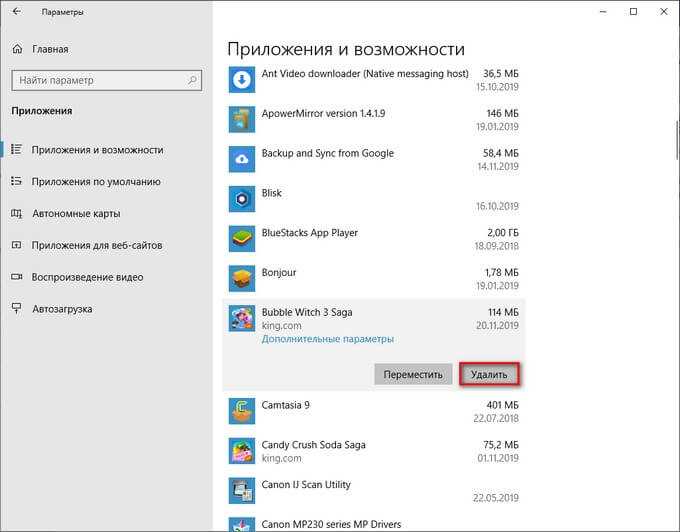The width and height of the screenshot is (680, 532).
Task: Click the 20.11.2019 install date
Action: click(497, 326)
